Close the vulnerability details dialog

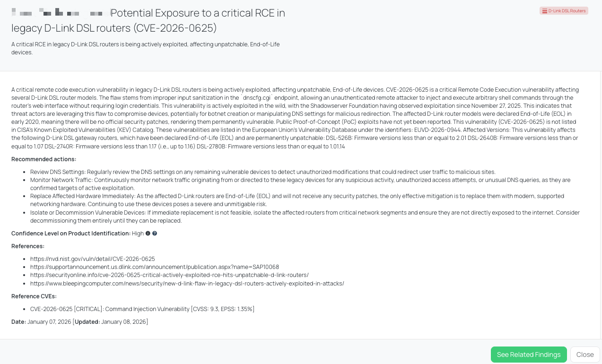[585, 355]
